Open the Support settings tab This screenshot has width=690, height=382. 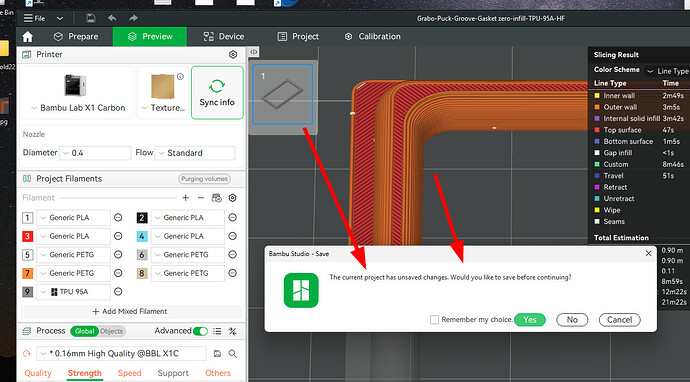[173, 373]
